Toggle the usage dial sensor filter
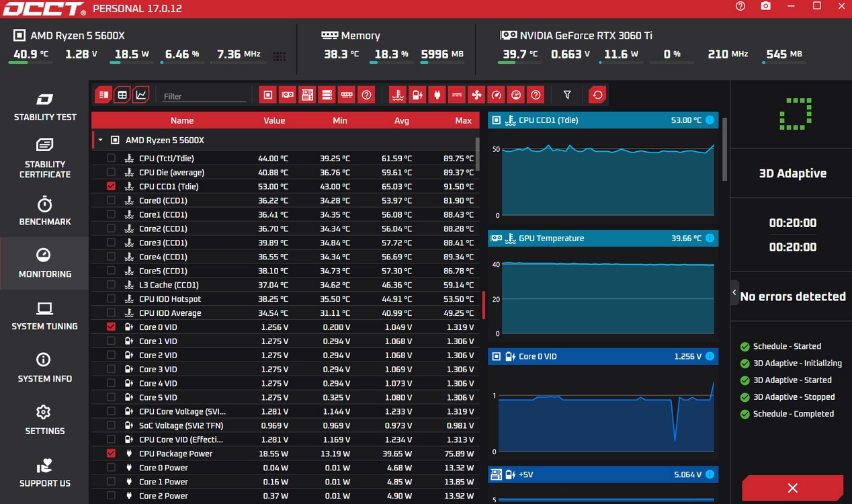The image size is (852, 504). click(x=516, y=95)
